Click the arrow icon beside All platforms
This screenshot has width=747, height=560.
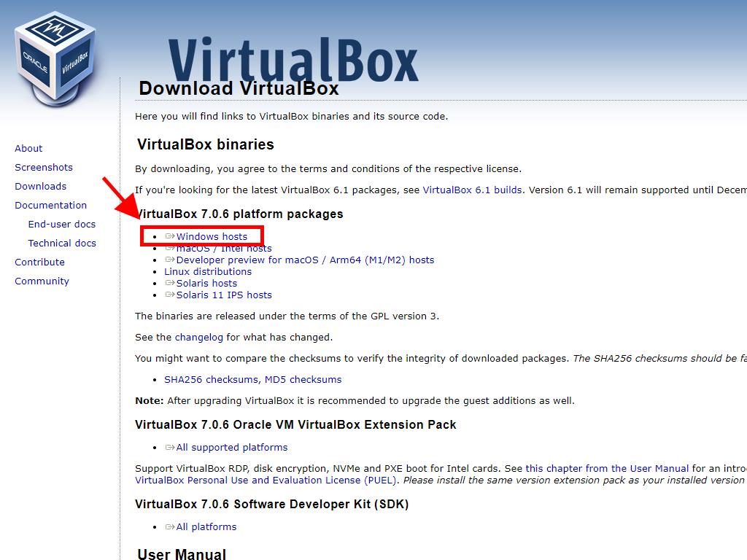coord(169,526)
